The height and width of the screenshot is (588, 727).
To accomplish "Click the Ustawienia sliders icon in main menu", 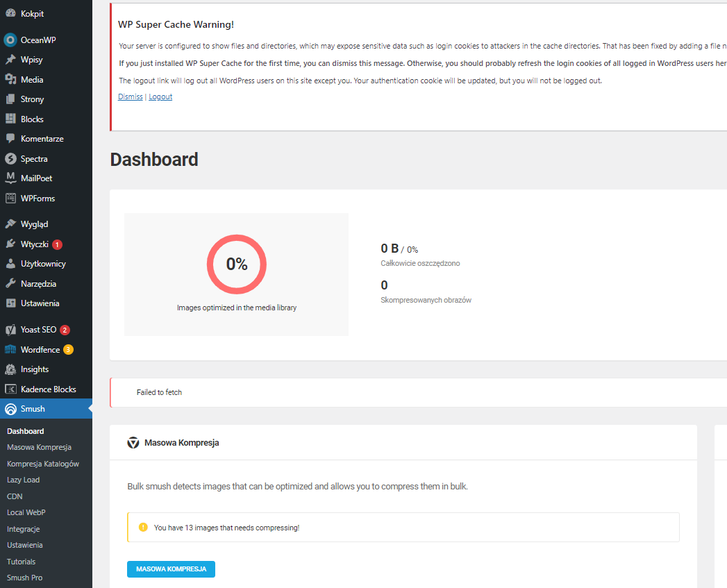I will click(x=10, y=303).
